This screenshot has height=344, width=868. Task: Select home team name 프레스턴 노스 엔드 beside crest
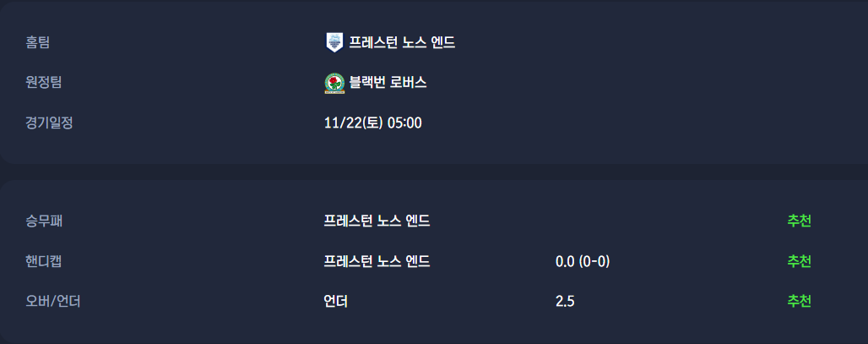coord(403,41)
